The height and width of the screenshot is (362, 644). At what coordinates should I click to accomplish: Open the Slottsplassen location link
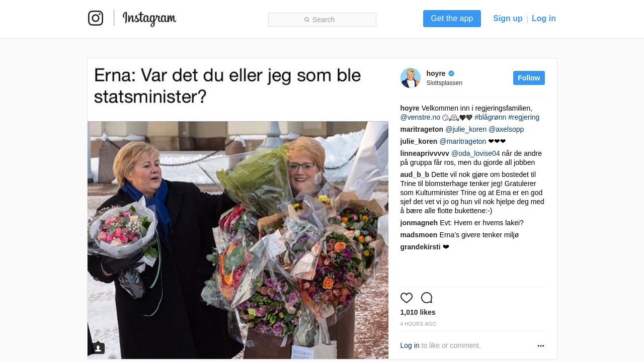point(444,83)
